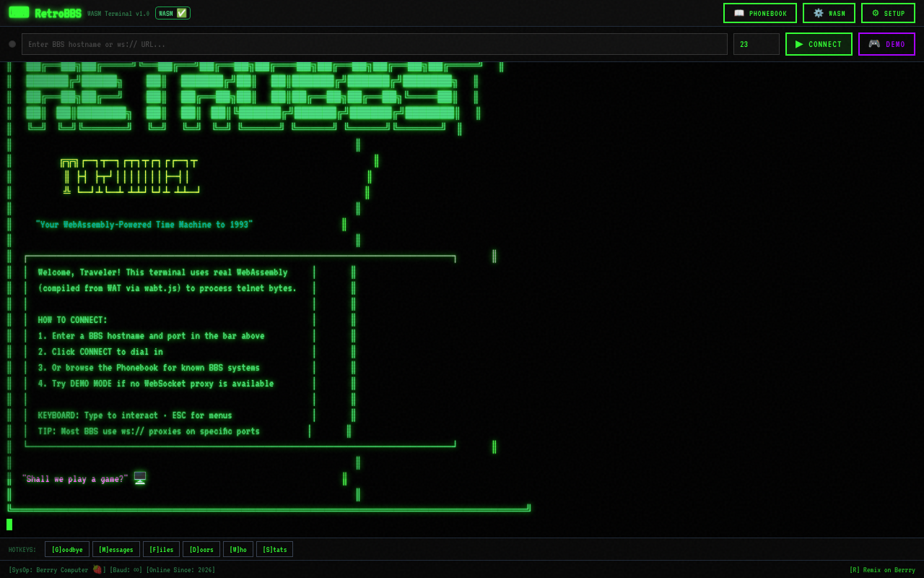Click the Remix on Berrry link

pyautogui.click(x=882, y=570)
